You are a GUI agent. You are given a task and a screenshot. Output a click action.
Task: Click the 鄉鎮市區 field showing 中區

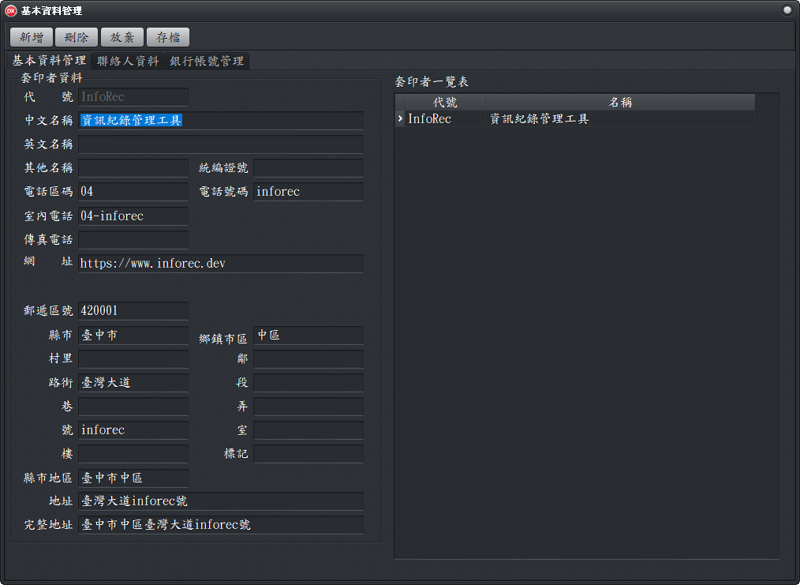pyautogui.click(x=308, y=335)
